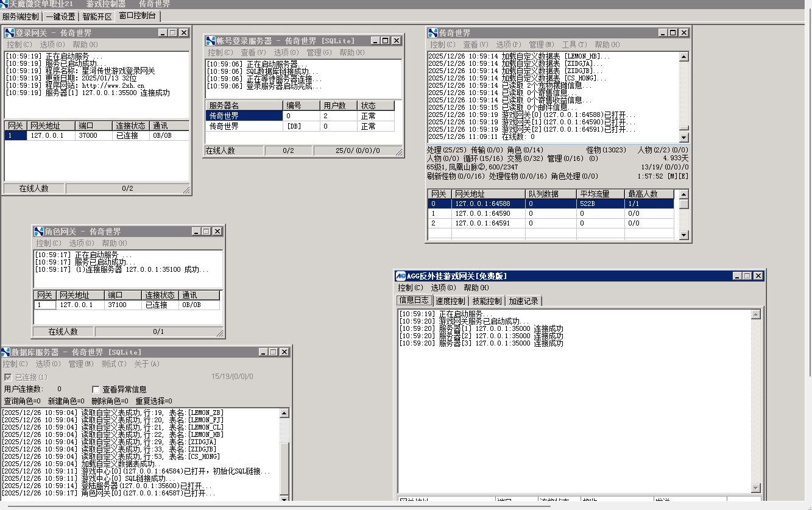
Task: Click scroll-down arrow in 传奇世界 log
Action: click(x=683, y=138)
